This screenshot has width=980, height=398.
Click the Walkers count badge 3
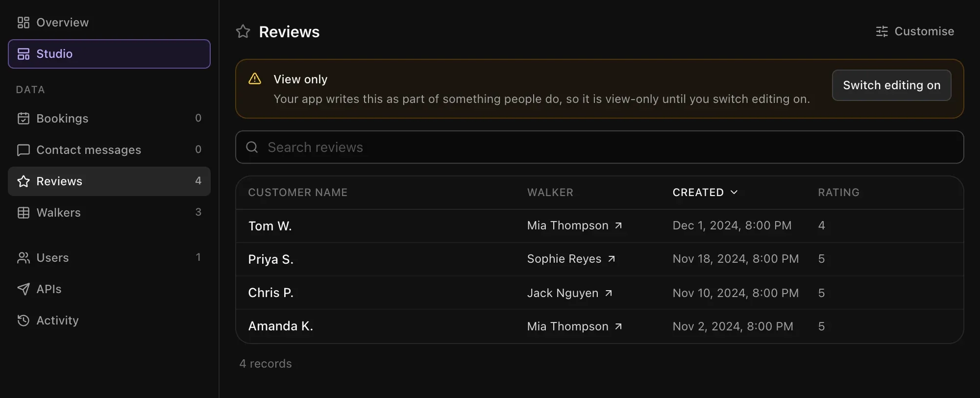[x=198, y=212]
